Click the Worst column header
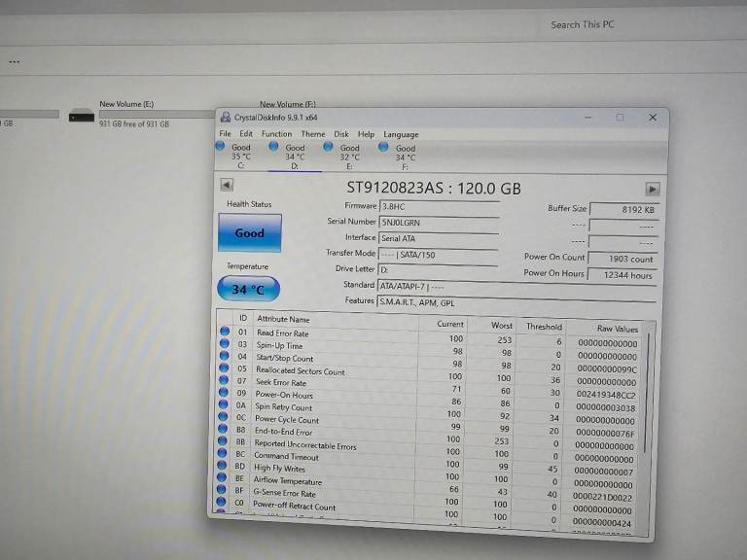 coord(502,326)
